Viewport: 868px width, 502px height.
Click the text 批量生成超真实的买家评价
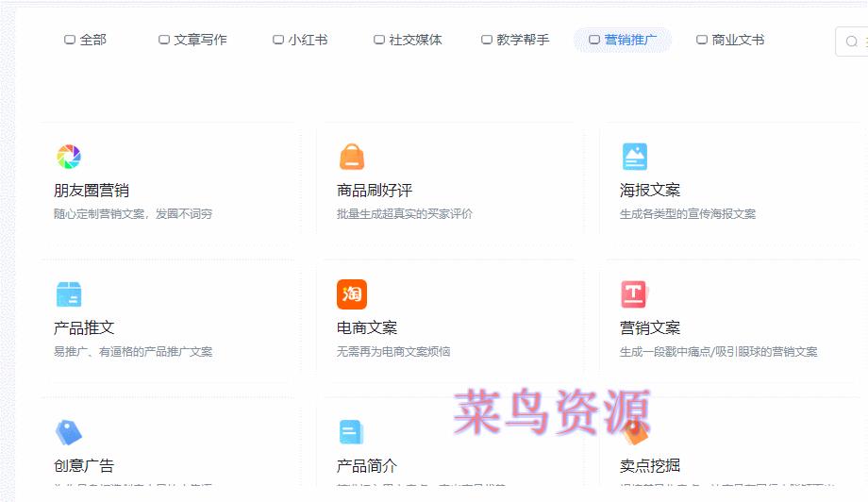[405, 214]
